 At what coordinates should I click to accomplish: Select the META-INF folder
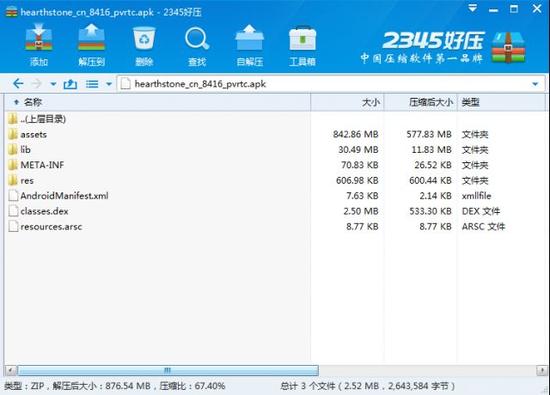pos(36,165)
